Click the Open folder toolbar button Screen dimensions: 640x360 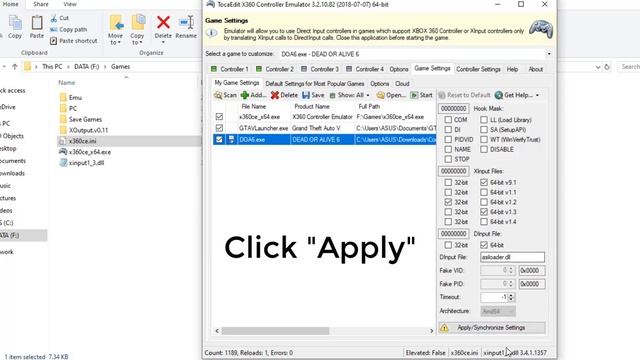point(391,95)
